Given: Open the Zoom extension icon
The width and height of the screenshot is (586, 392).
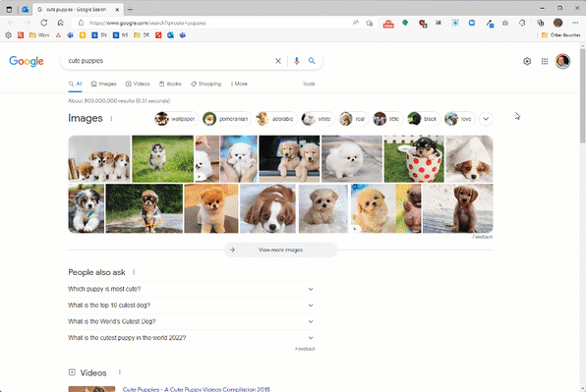Looking at the screenshot, I should point(472,23).
